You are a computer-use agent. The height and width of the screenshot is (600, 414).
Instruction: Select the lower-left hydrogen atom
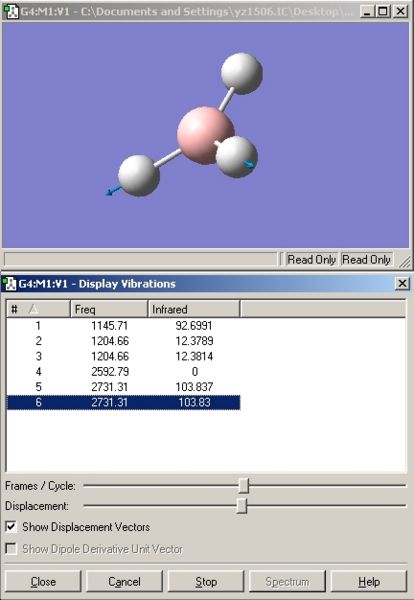(x=139, y=176)
